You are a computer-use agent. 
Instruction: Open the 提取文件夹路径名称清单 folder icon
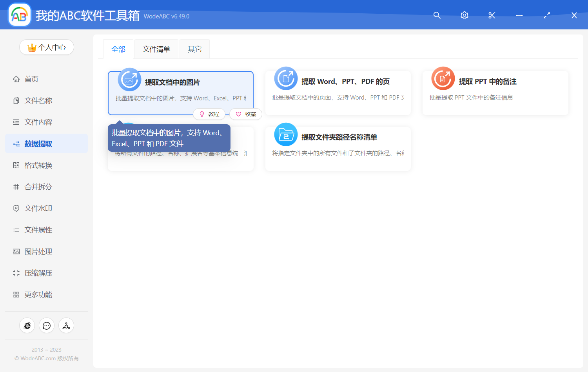pos(286,134)
